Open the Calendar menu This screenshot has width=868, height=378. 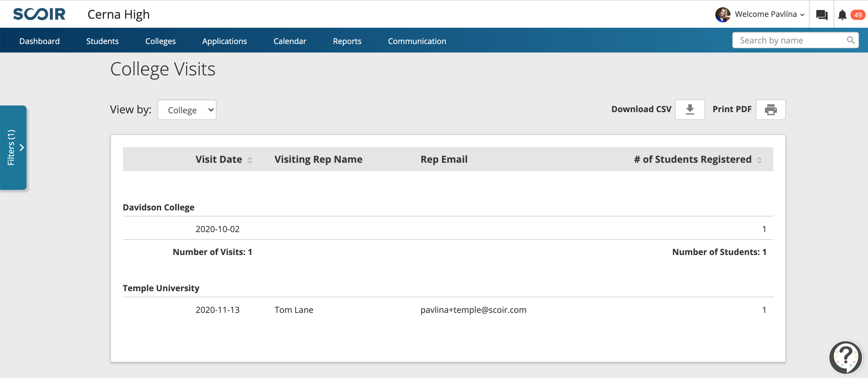pyautogui.click(x=290, y=41)
